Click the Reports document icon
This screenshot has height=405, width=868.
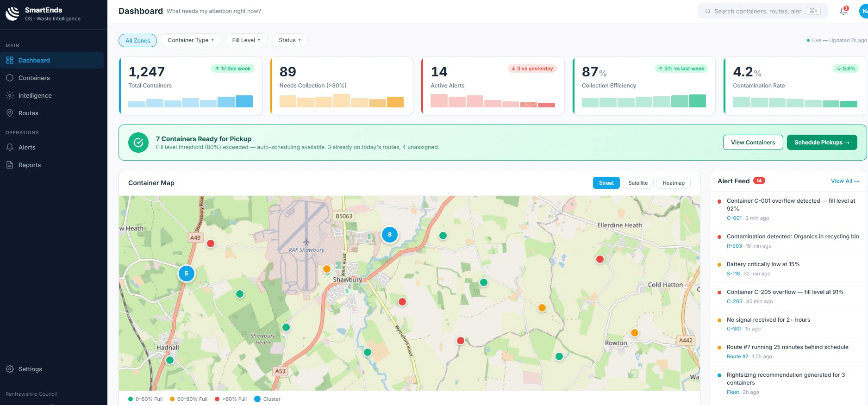[10, 165]
